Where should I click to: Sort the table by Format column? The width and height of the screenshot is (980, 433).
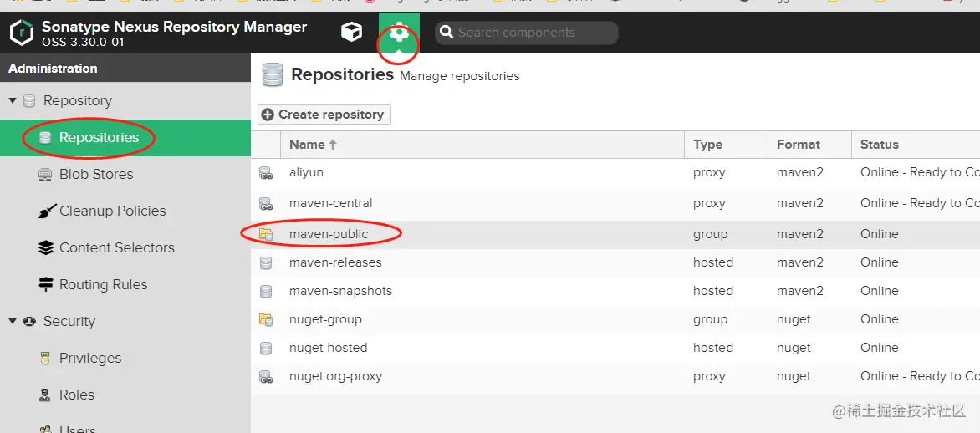(799, 145)
